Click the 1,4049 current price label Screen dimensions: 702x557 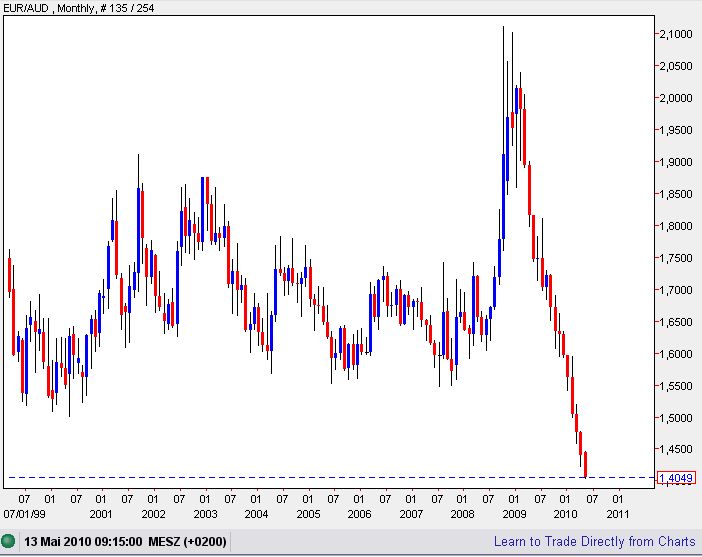pyautogui.click(x=676, y=478)
